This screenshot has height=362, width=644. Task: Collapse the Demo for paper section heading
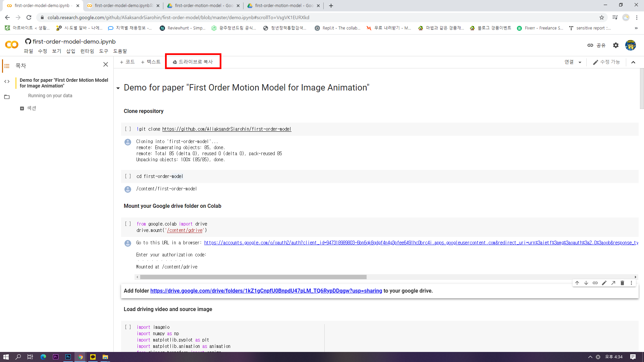tap(118, 88)
